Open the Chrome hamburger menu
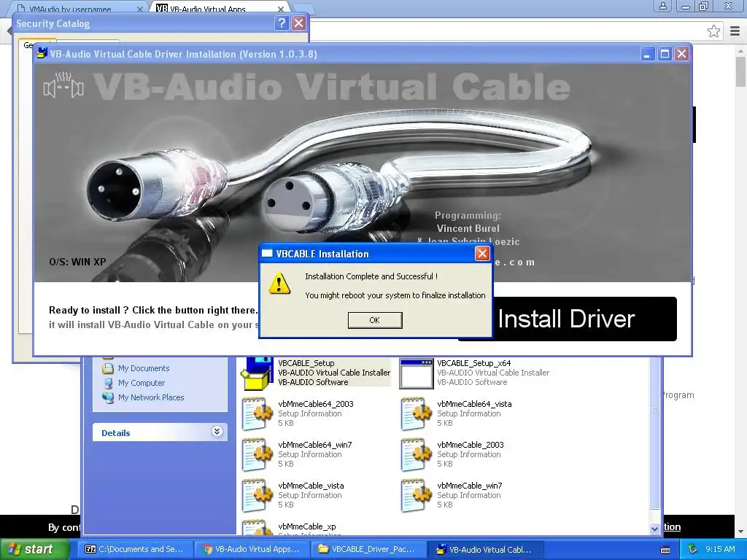 pyautogui.click(x=735, y=31)
